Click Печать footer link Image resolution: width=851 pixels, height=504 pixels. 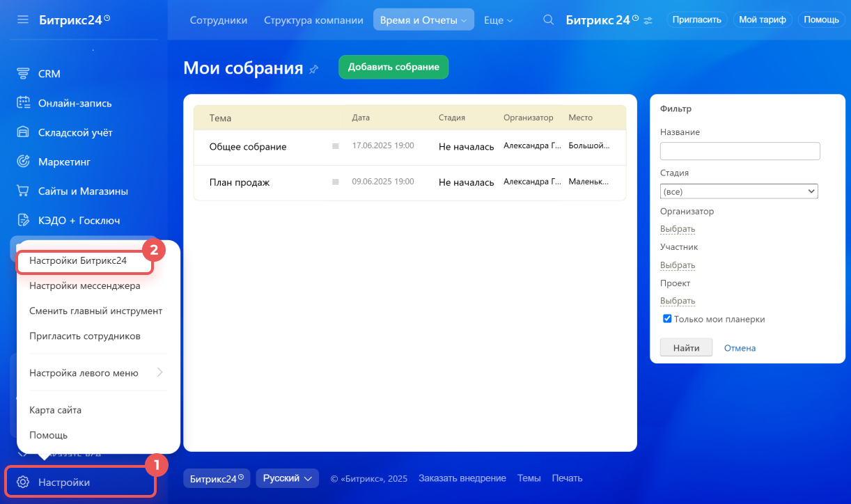point(568,478)
